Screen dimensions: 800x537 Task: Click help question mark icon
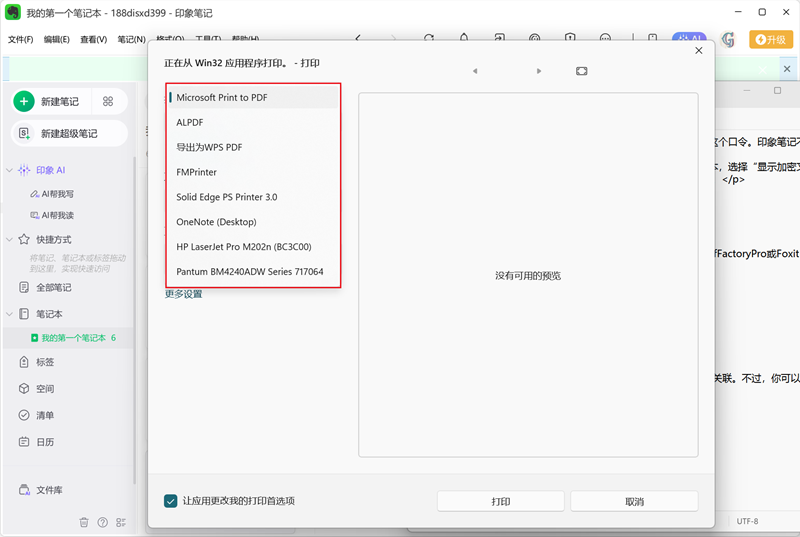(103, 522)
